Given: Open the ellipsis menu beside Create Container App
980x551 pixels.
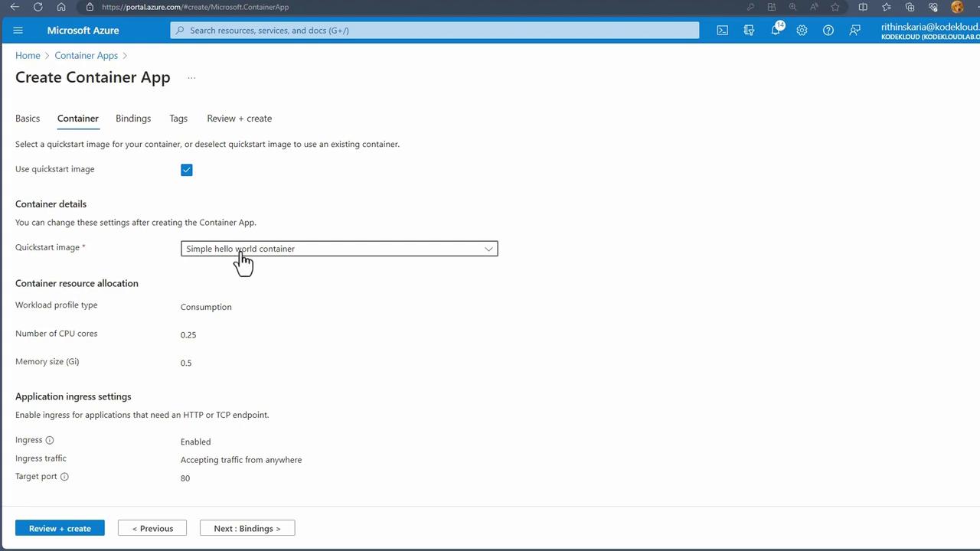Looking at the screenshot, I should pyautogui.click(x=191, y=78).
